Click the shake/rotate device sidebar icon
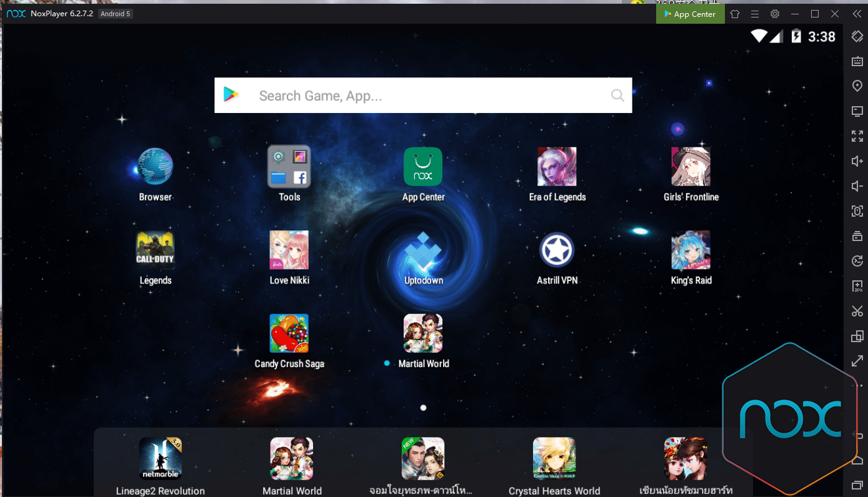868x497 pixels. pyautogui.click(x=857, y=36)
